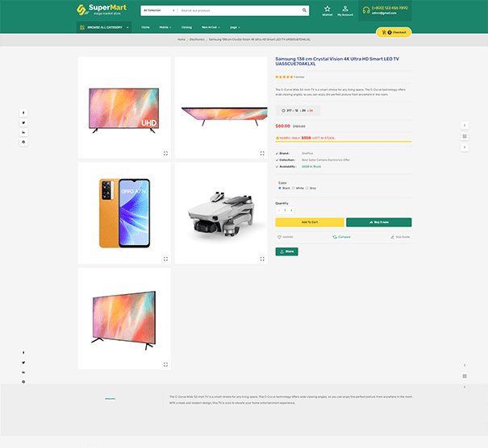488x448 pixels.
Task: Click the OPPO A77s phone thumbnail
Action: (124, 214)
